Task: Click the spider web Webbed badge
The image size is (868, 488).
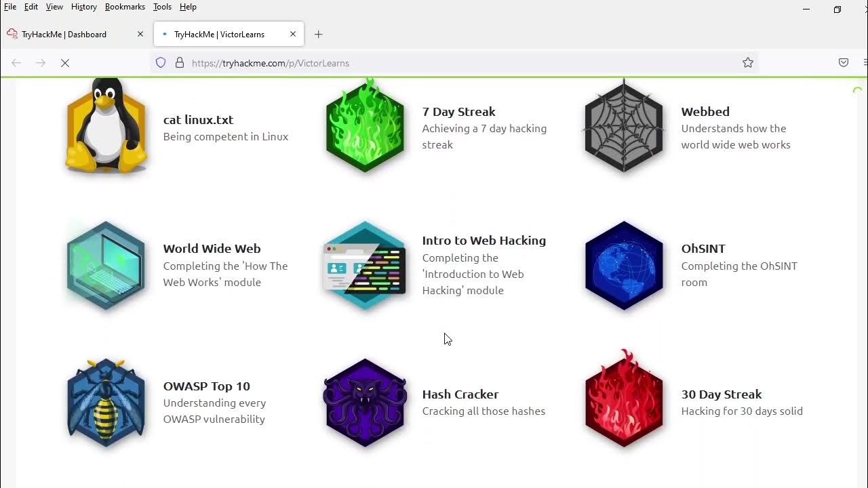Action: click(x=624, y=126)
